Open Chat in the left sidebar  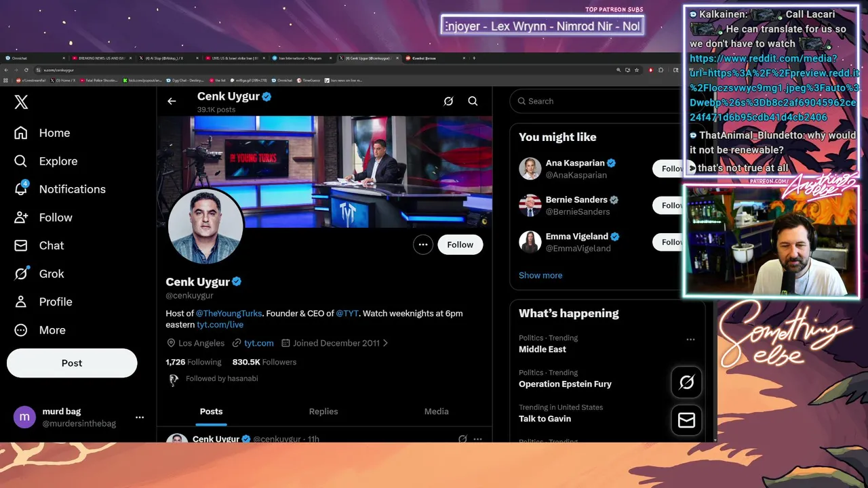[39, 245]
